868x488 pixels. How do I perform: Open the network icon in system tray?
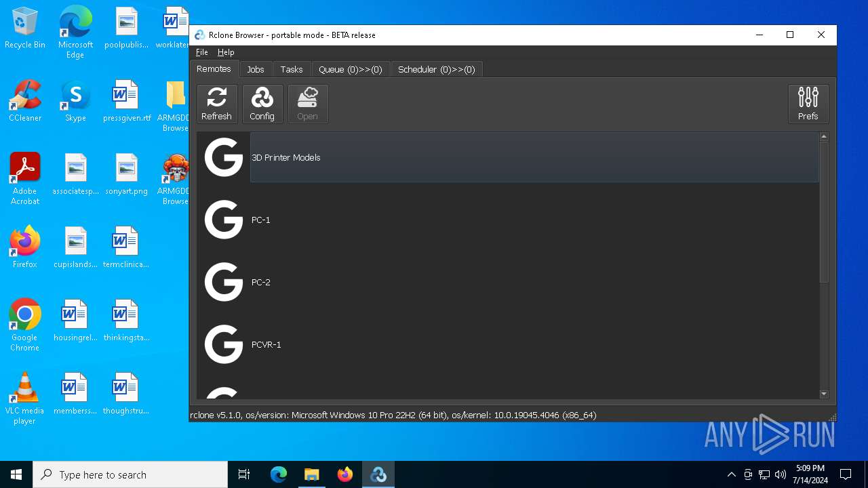(764, 474)
